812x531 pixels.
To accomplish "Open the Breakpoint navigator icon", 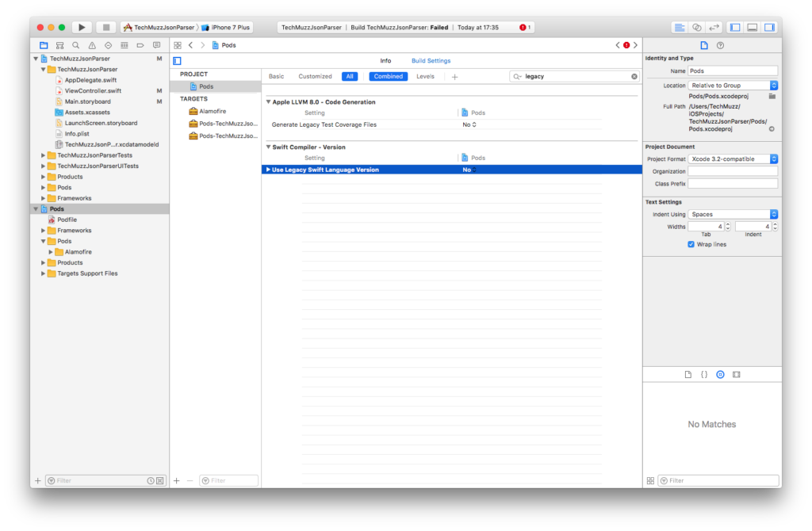I will (x=140, y=45).
